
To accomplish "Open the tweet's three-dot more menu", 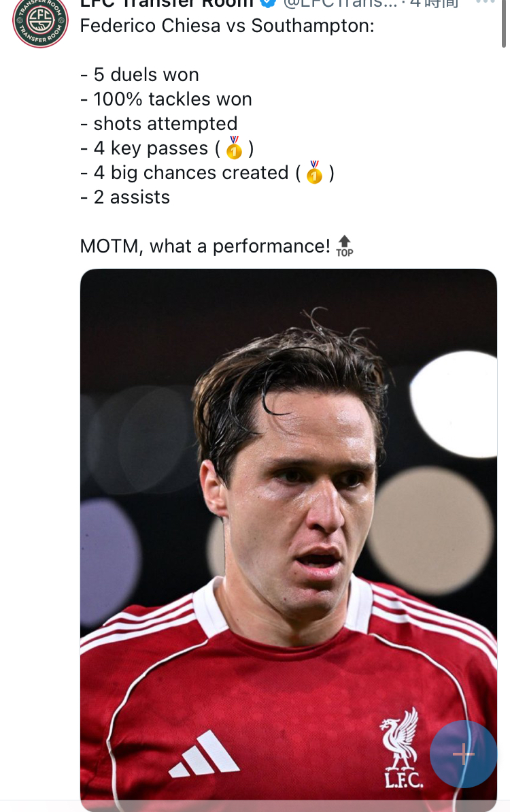I will coord(485,3).
